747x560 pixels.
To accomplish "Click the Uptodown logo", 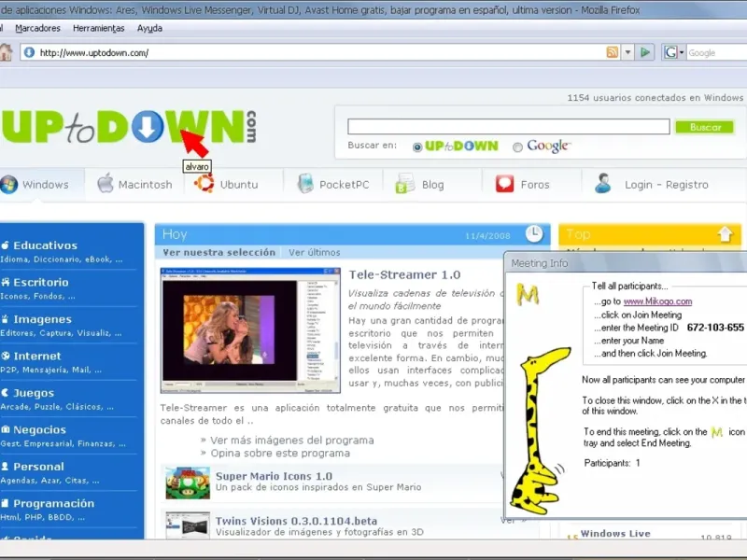I will 129,127.
